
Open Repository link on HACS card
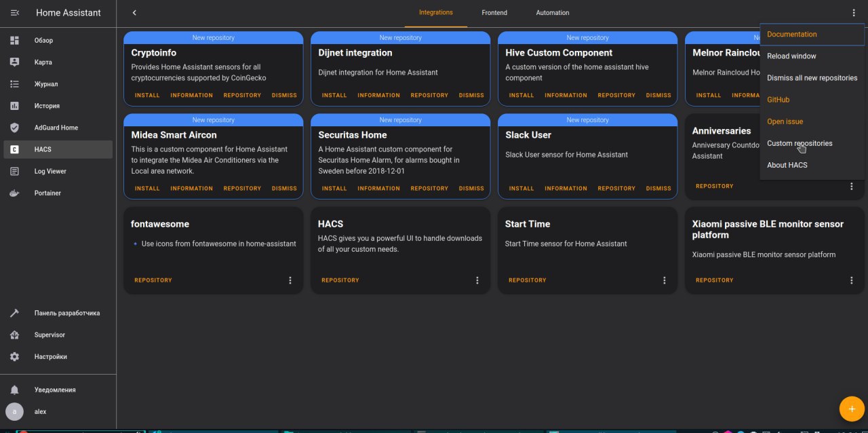(x=340, y=280)
